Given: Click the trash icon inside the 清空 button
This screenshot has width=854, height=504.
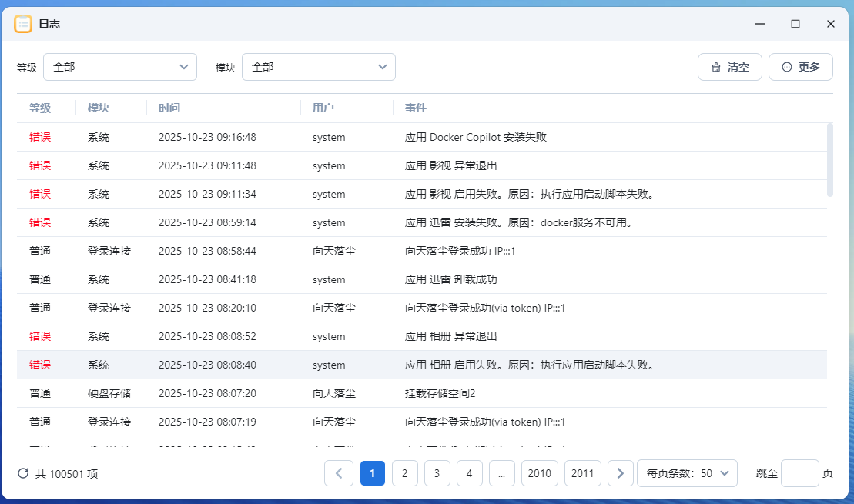Looking at the screenshot, I should [x=716, y=67].
